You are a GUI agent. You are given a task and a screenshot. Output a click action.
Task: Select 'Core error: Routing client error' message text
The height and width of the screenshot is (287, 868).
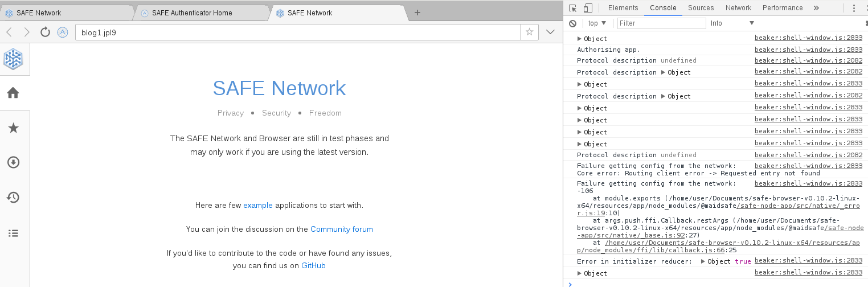[698, 173]
